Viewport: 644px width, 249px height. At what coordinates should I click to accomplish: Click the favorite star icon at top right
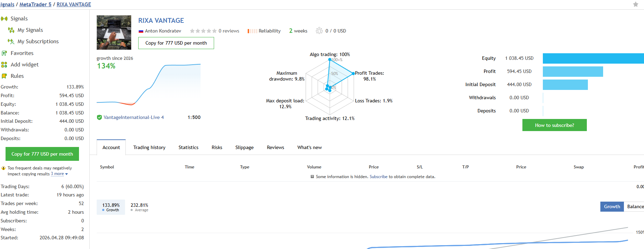pos(635,4)
